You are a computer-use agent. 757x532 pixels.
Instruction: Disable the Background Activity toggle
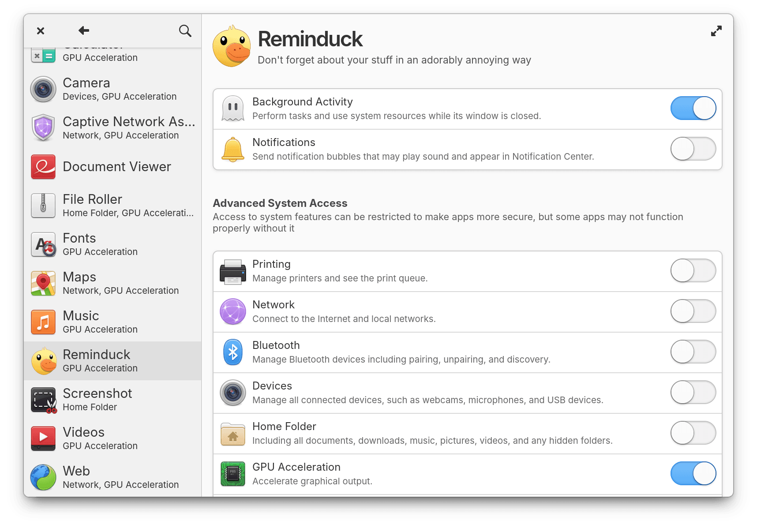693,108
